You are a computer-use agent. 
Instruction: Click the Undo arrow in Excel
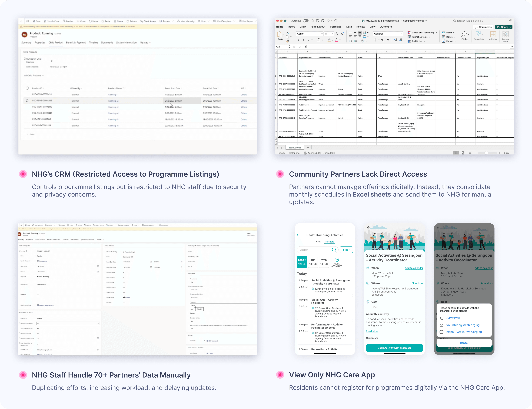tap(328, 21)
